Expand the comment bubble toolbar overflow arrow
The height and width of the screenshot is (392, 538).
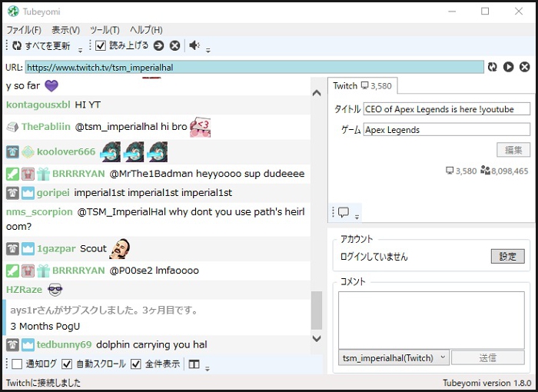coord(357,217)
